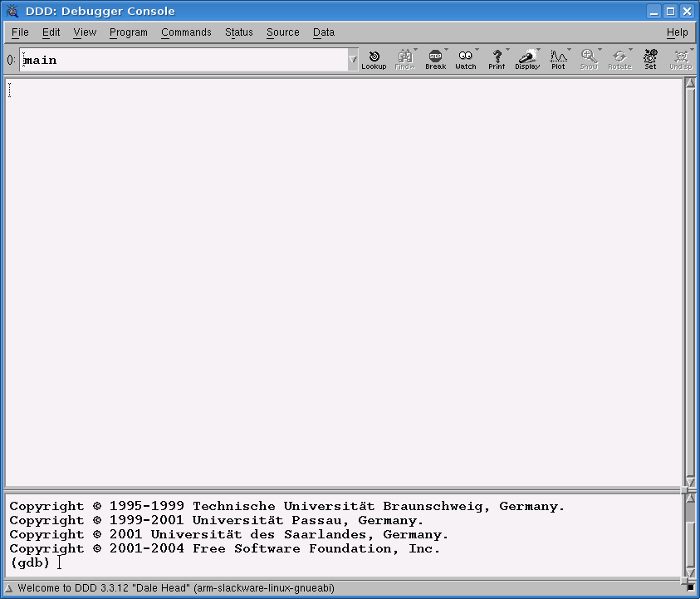
Task: Click the DDD bug icon in title bar
Action: (12, 11)
